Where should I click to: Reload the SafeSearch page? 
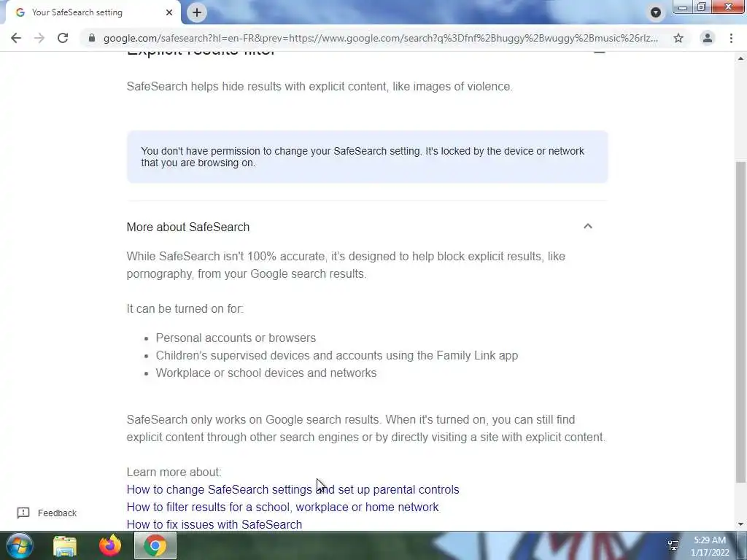[x=63, y=38]
